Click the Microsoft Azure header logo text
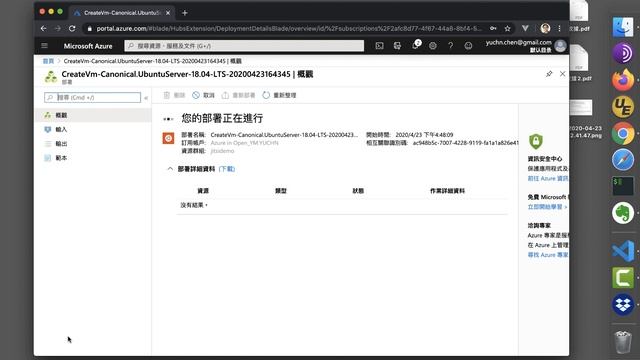Viewport: 640px width, 360px height. click(88, 46)
